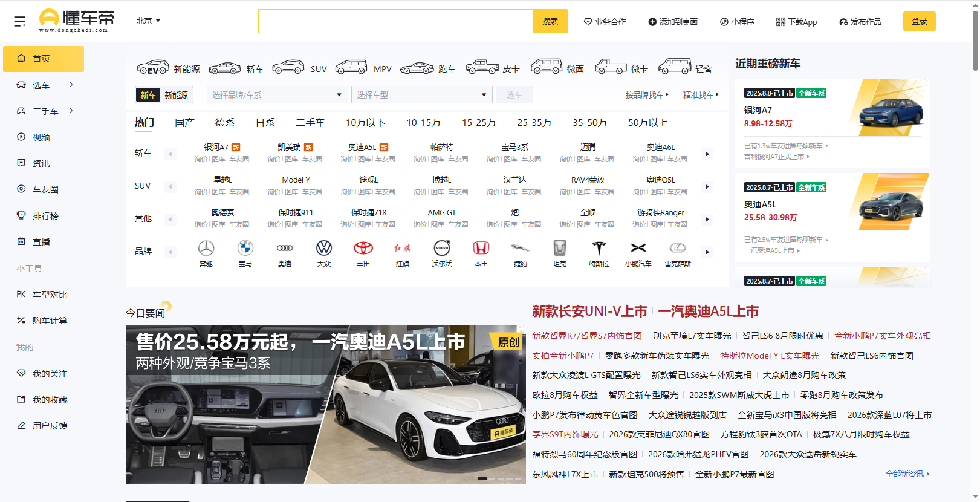
Task: Click the Dongchedi site logo
Action: tap(76, 21)
